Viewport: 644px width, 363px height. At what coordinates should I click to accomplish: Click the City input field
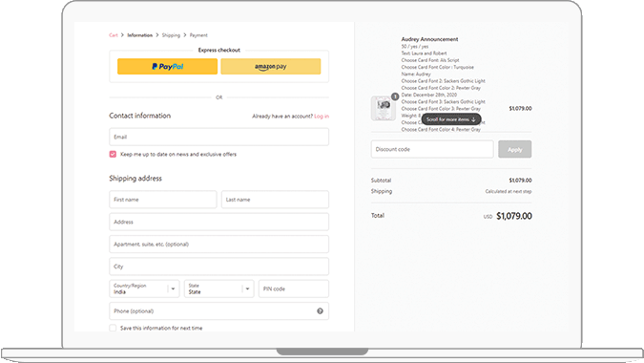pyautogui.click(x=218, y=267)
